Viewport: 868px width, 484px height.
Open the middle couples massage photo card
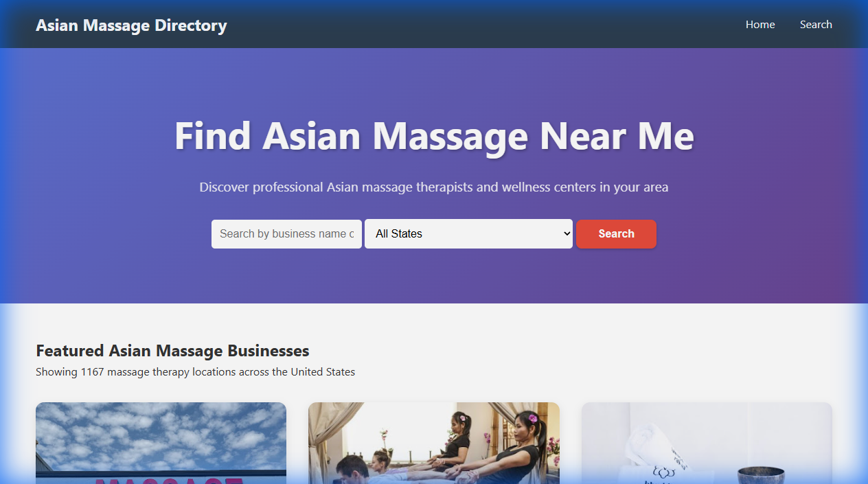coord(433,443)
